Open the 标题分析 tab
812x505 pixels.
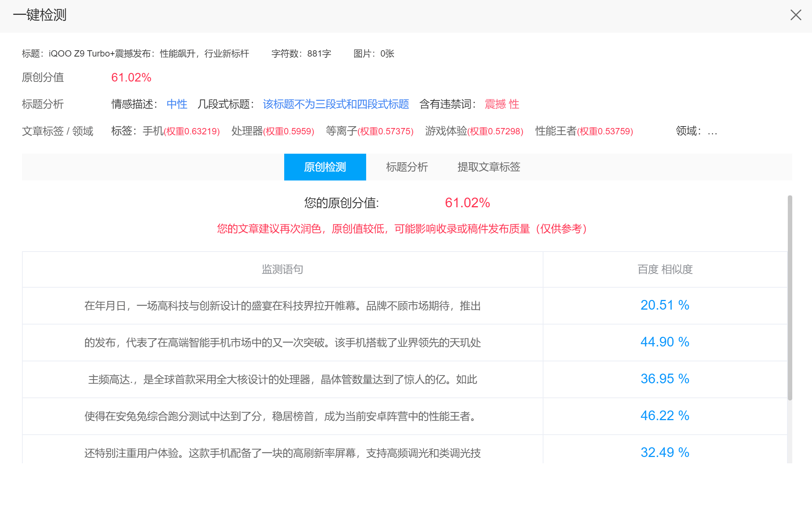[407, 167]
